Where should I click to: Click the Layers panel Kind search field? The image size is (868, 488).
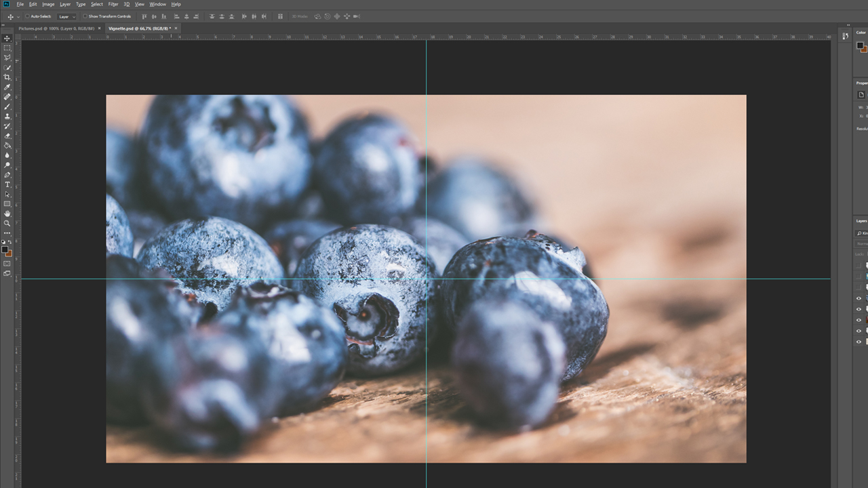[862, 233]
